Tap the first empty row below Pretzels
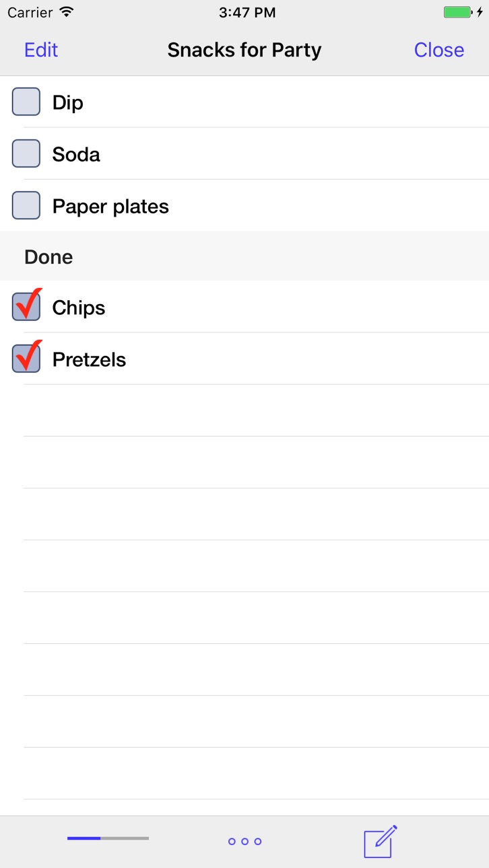489x868 pixels. 244,410
